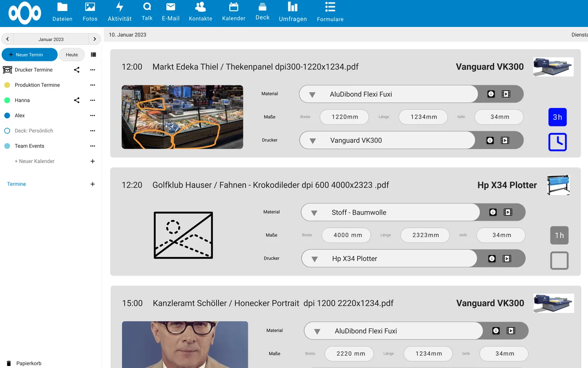
Task: Expand Material dropdown in Kanzleramt Schöller job
Action: [317, 331]
